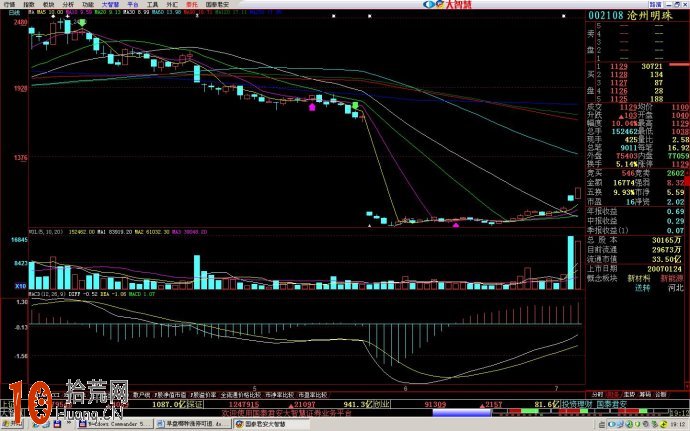Image resolution: width=690 pixels, height=431 pixels.
Task: Open the red 委托 menu
Action: 192,4
